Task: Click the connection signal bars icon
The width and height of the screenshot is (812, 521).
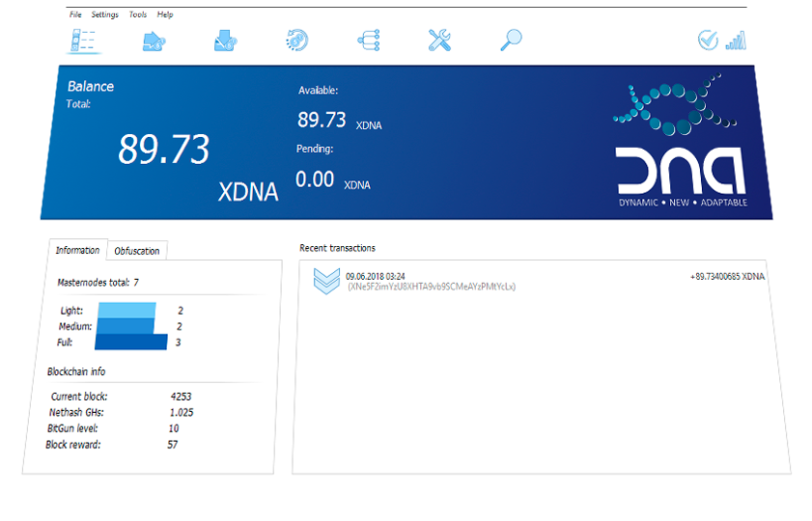Action: pos(736,41)
